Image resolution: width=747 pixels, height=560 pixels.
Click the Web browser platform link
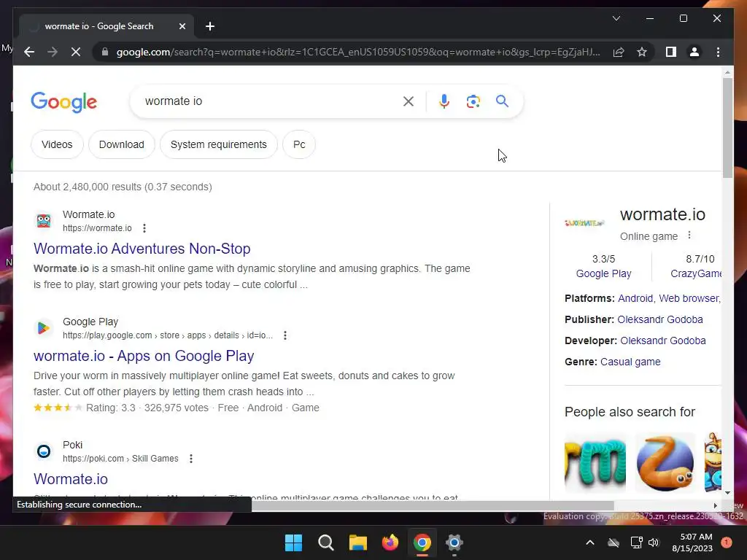[x=689, y=298]
